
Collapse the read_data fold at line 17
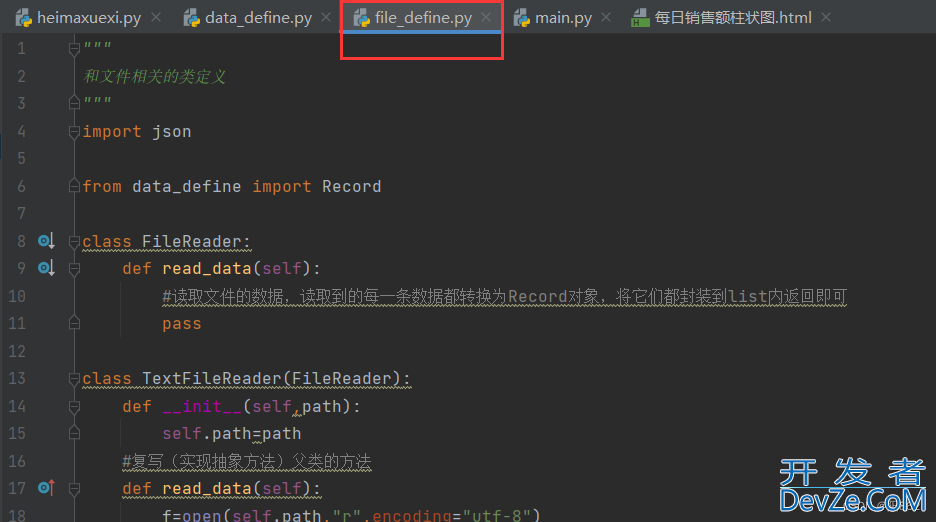tap(74, 489)
